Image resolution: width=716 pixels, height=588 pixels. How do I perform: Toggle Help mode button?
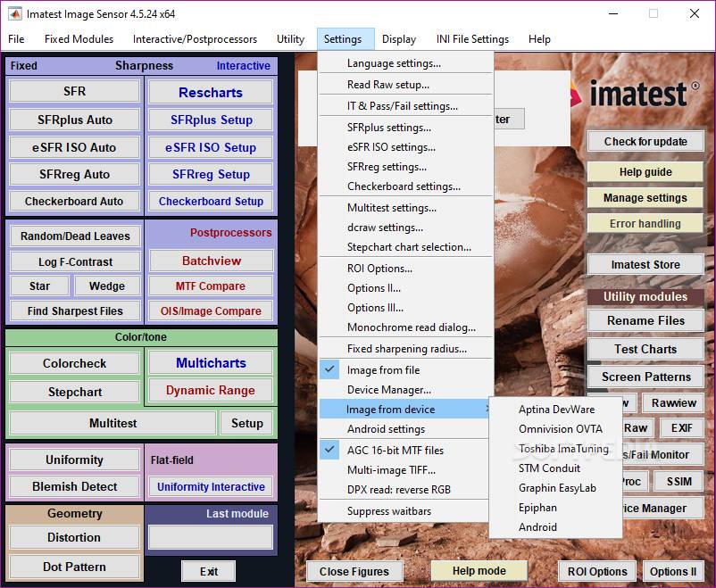coord(479,571)
